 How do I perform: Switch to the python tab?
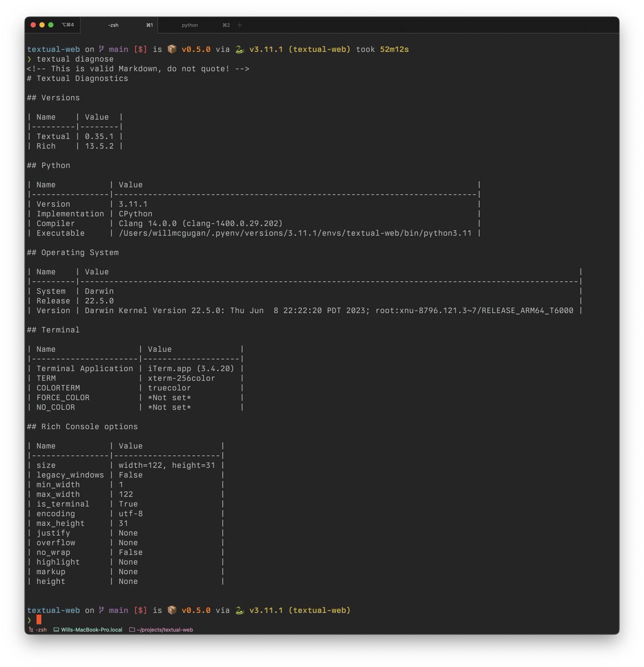point(189,24)
